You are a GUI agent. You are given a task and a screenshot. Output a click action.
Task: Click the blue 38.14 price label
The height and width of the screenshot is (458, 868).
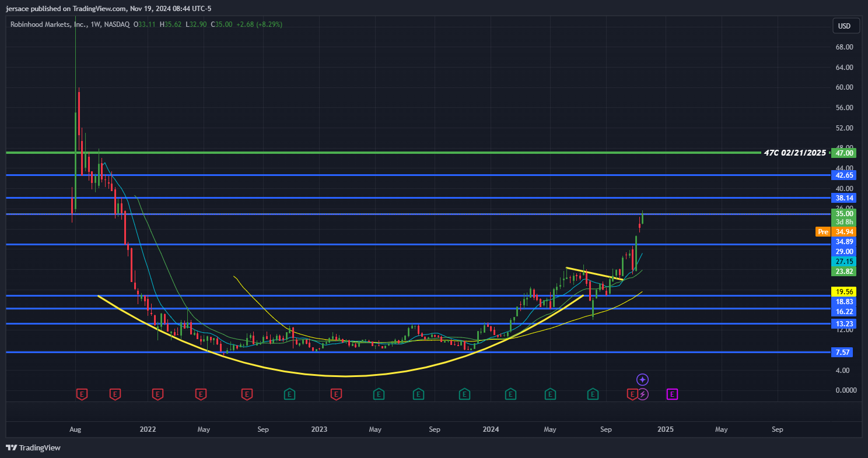[x=844, y=198]
